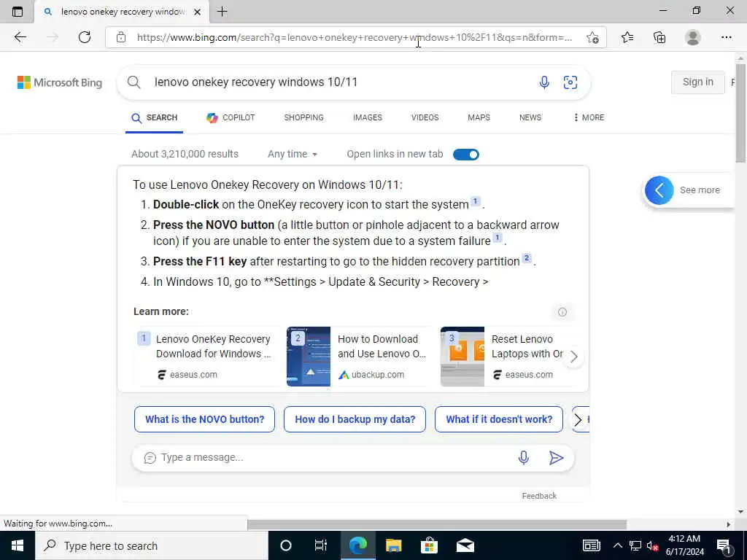
Task: Select the SEARCH tab
Action: pos(155,117)
